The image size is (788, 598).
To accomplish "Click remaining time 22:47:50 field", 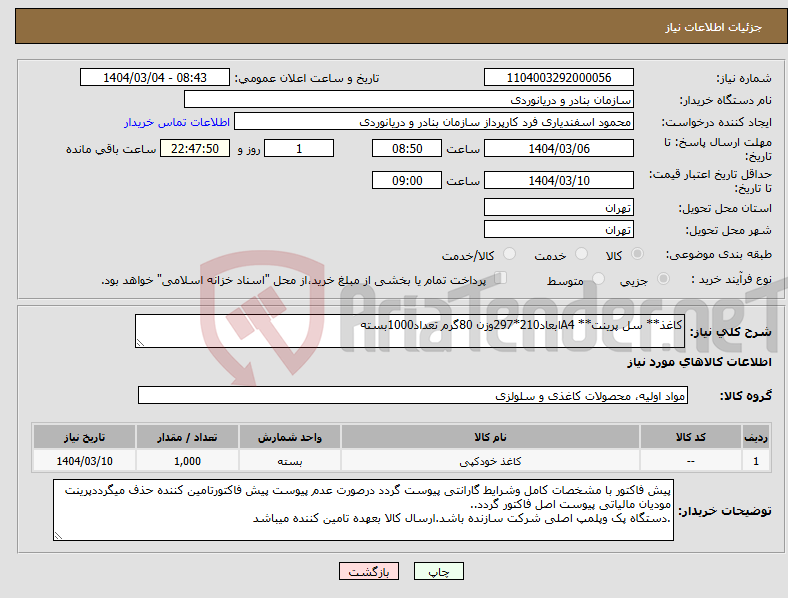I will click(x=195, y=148).
